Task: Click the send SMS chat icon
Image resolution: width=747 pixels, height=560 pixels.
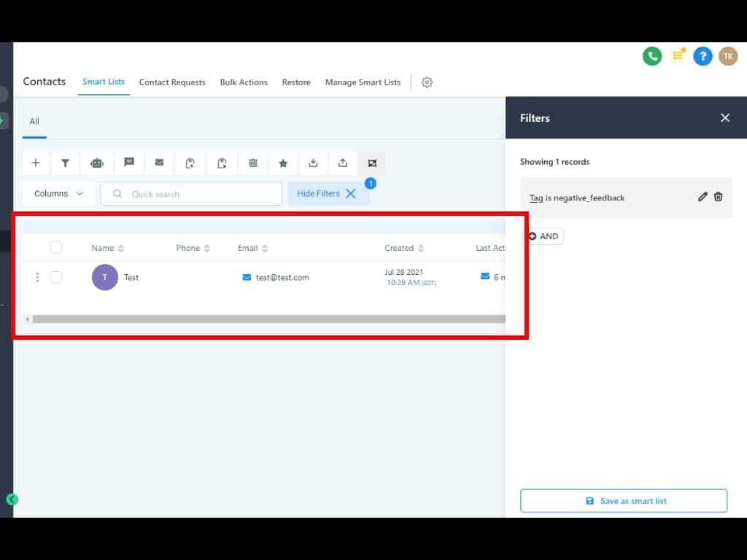Action: click(128, 163)
